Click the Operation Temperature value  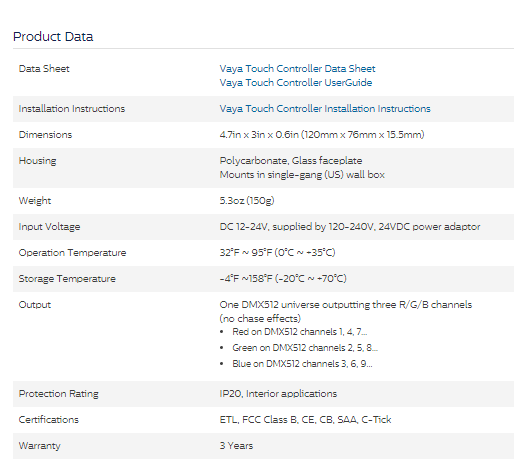coord(277,253)
